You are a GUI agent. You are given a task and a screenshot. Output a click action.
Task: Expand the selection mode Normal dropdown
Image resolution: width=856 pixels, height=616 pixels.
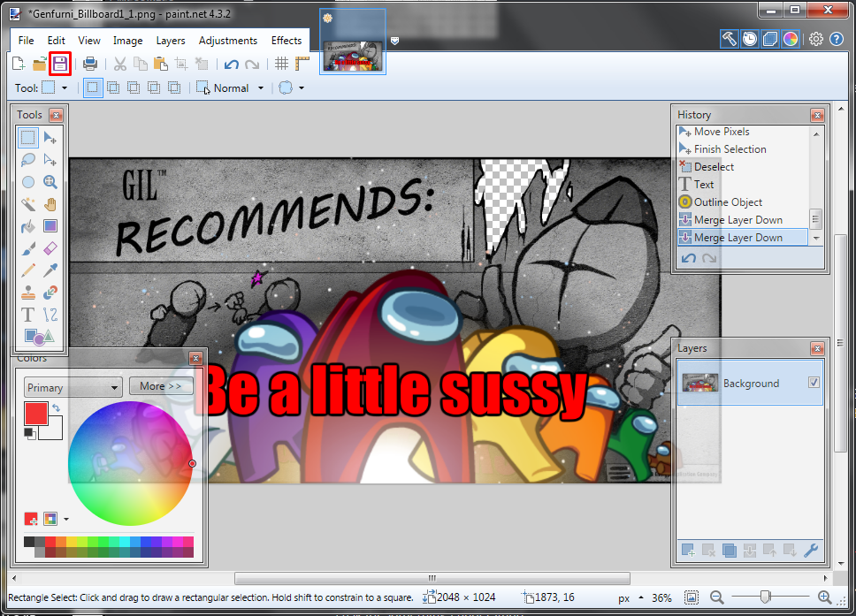[x=260, y=88]
